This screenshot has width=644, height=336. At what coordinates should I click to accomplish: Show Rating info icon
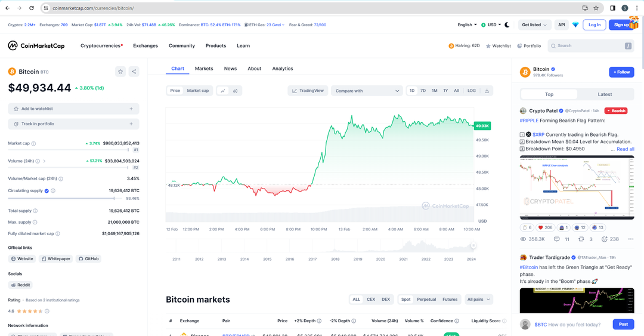click(47, 312)
